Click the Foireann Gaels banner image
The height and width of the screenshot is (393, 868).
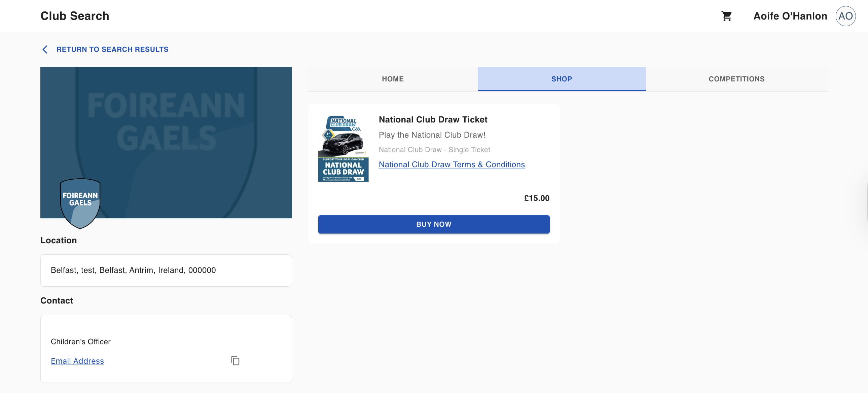166,143
